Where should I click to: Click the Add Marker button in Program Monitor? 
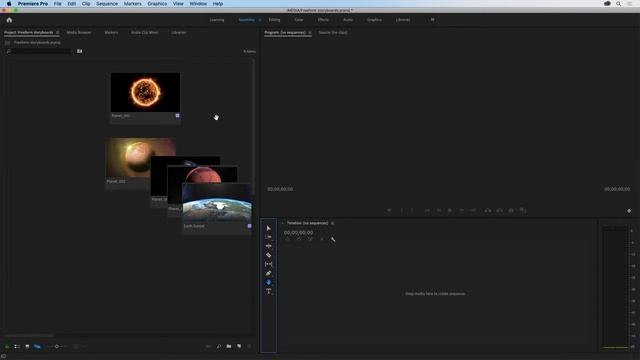click(389, 211)
